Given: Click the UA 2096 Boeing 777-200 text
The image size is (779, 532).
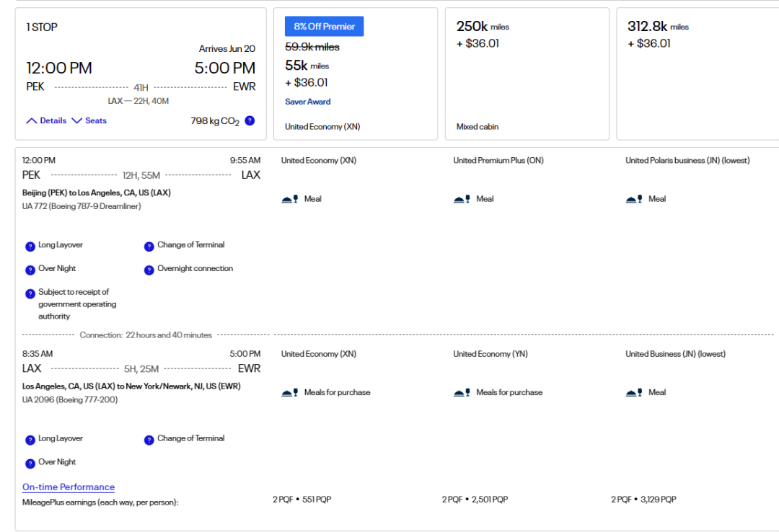Looking at the screenshot, I should pyautogui.click(x=70, y=399).
